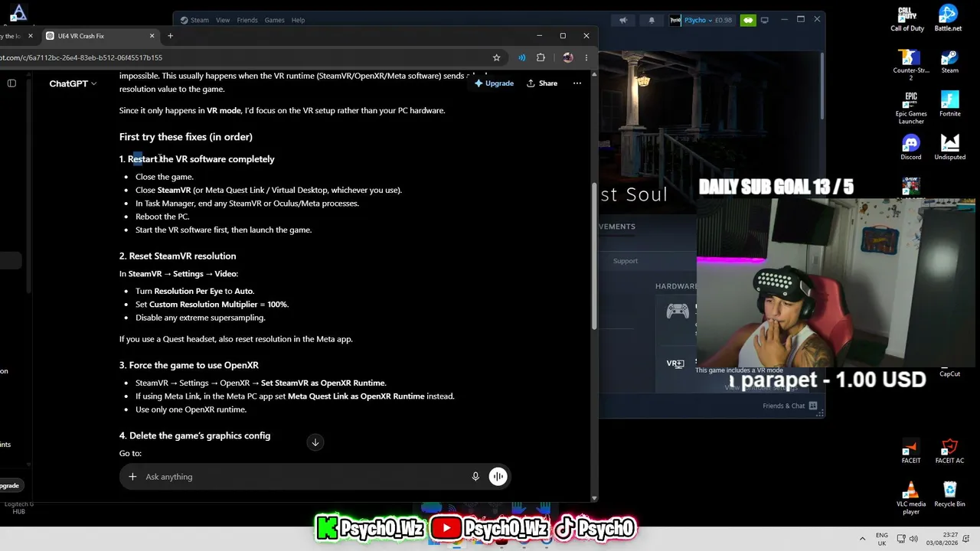Open the Steam menu in Steam window
Viewport: 980px width, 551px height.
[x=195, y=20]
